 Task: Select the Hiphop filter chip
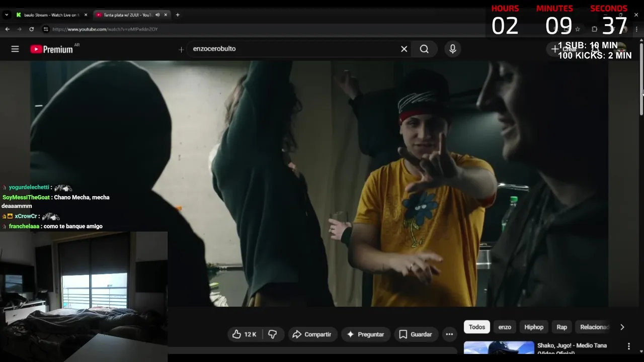pos(534,327)
